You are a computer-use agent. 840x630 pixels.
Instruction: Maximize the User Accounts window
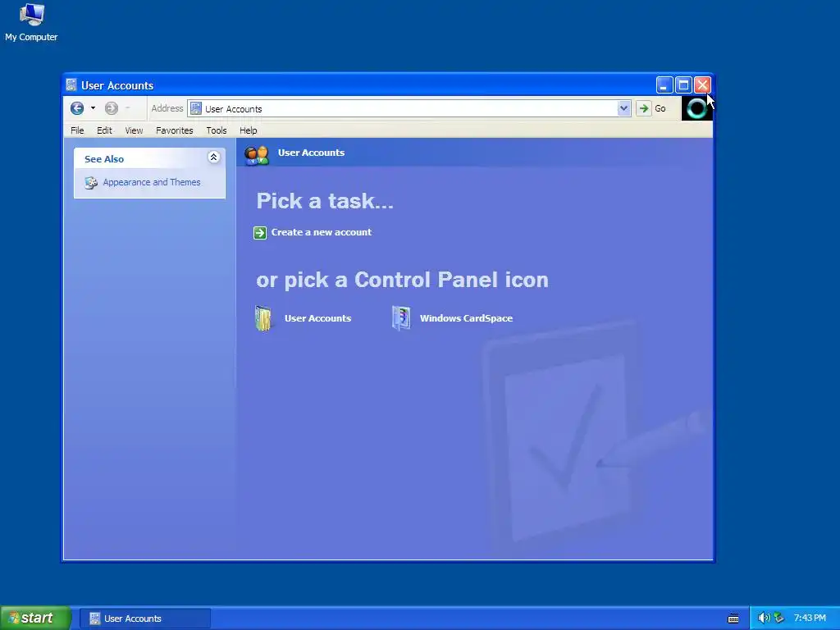[683, 85]
